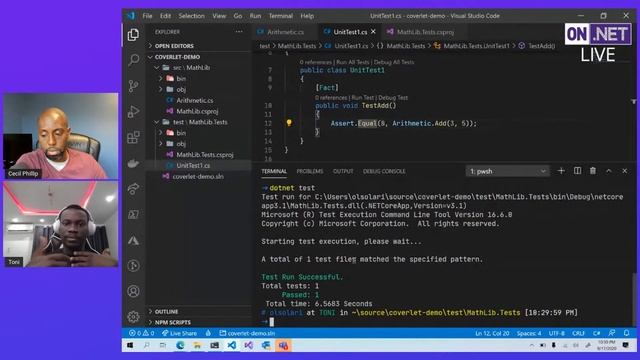Open the Accounts icon in activity bar
Screen dimensions: 640x360
133,291
